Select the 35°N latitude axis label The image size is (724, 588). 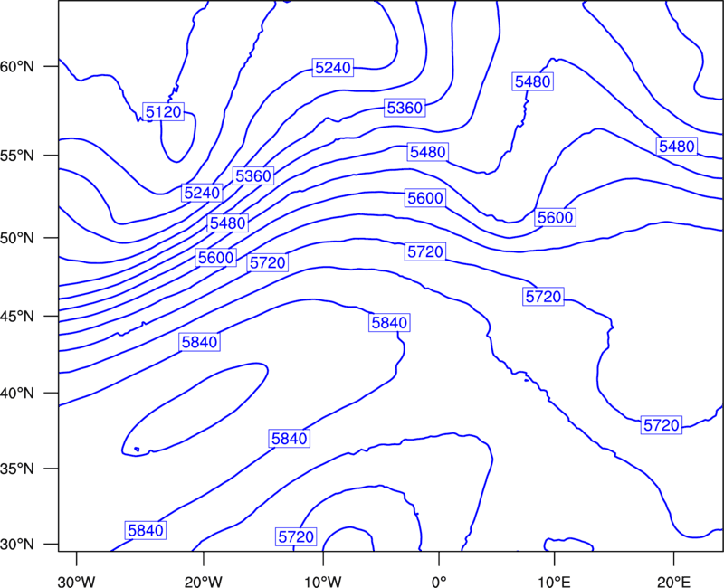click(x=17, y=469)
